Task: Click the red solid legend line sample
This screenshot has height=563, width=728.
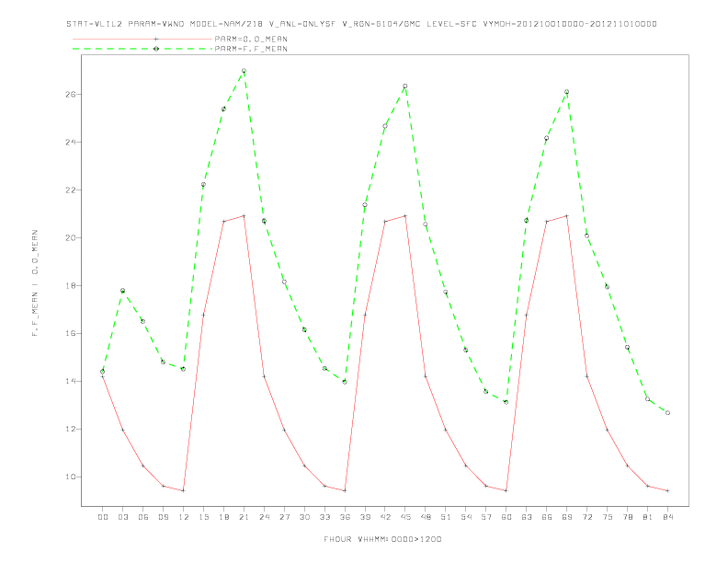Action: (x=142, y=39)
